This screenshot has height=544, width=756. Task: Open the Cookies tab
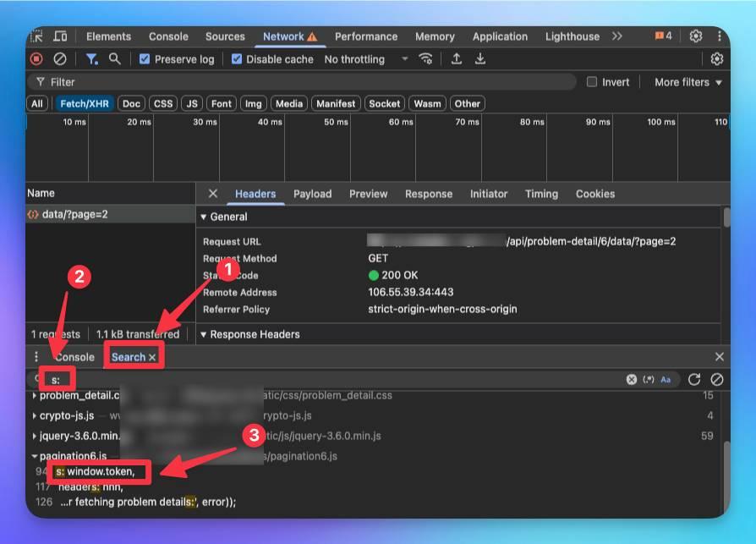coord(595,194)
